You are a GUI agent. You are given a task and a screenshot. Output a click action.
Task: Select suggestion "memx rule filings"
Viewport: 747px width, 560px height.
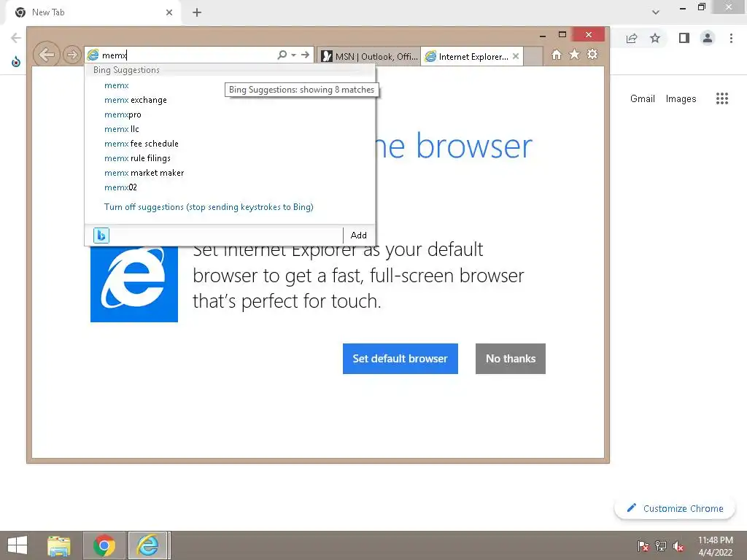(230, 158)
